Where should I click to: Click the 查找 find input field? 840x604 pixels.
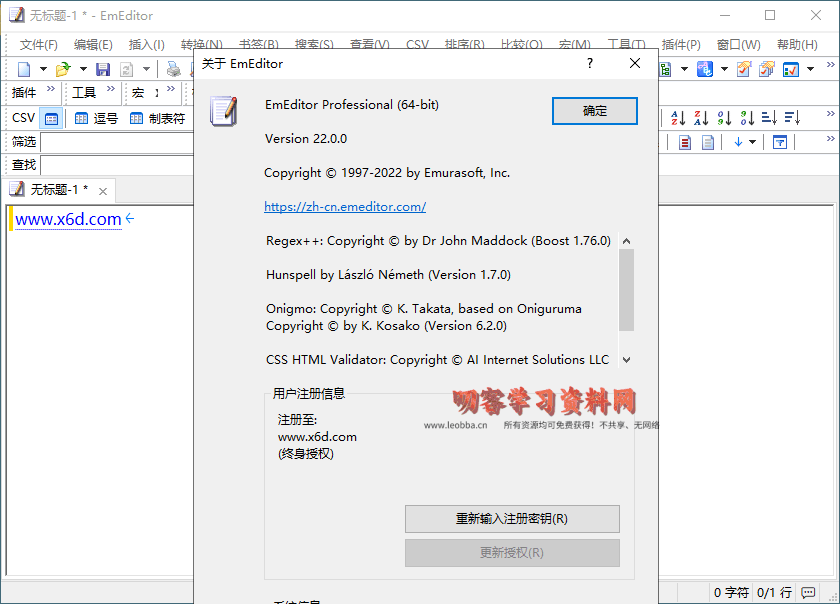117,165
